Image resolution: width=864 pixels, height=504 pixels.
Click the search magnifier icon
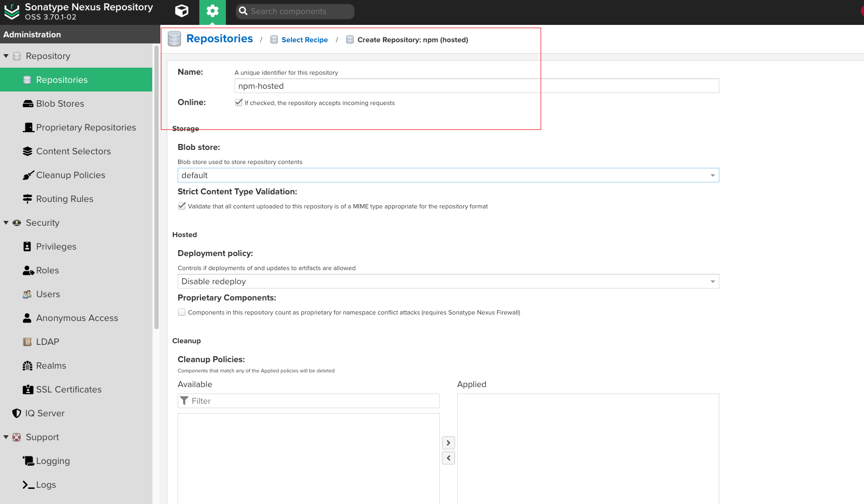point(243,11)
